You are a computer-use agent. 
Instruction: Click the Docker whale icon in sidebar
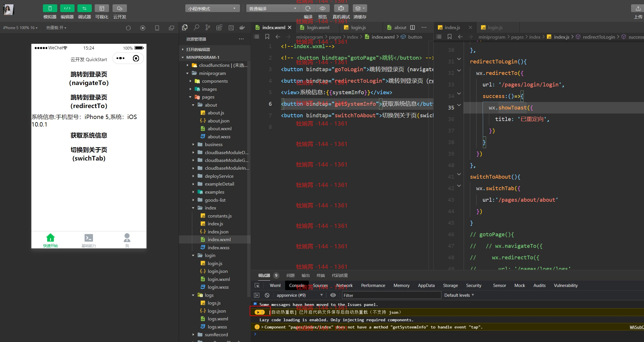point(242,27)
